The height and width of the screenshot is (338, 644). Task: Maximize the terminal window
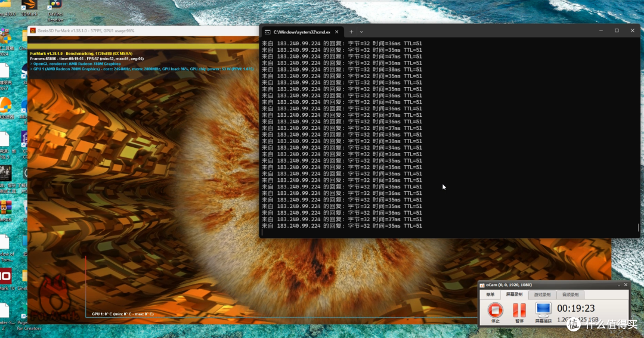(617, 31)
